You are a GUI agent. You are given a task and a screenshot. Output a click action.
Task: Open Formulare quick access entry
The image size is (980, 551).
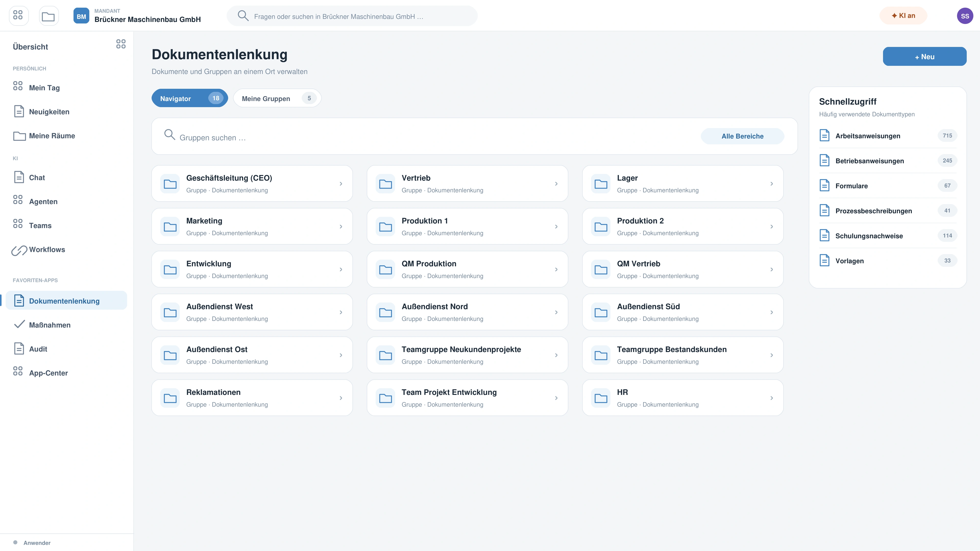[888, 186]
